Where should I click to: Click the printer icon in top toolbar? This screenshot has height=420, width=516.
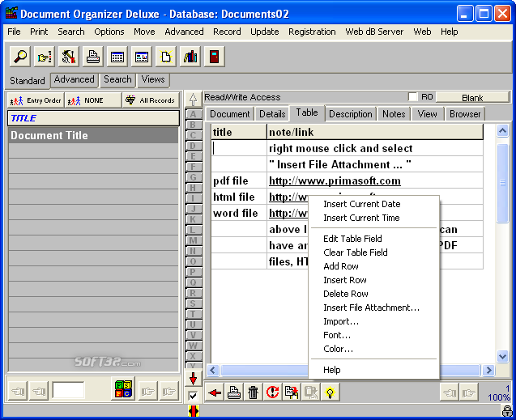(x=93, y=57)
